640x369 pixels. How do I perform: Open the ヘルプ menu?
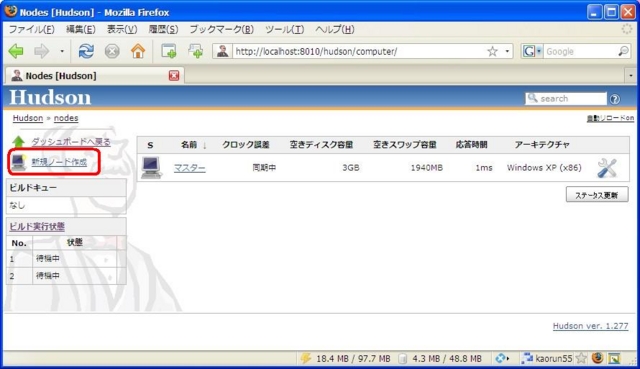(x=335, y=29)
